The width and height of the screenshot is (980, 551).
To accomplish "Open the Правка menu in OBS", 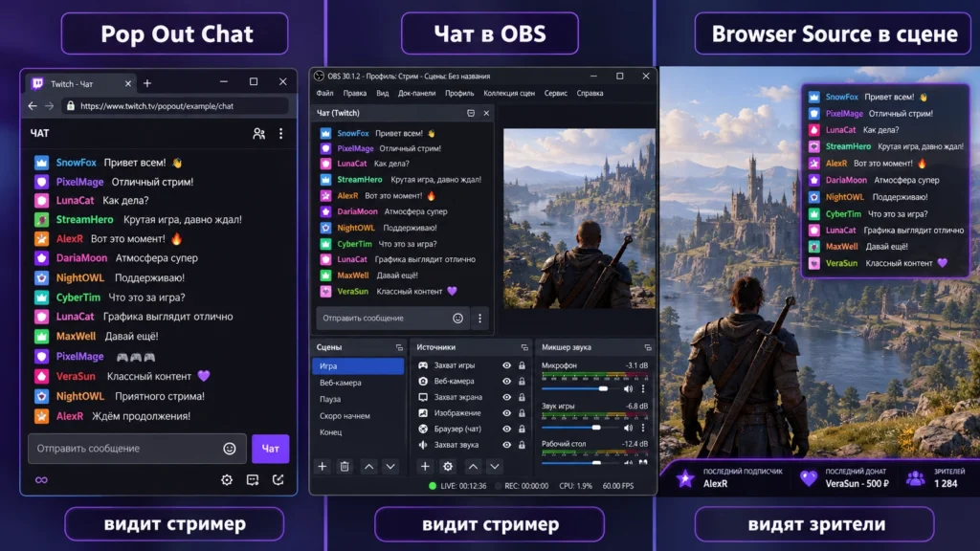I will coord(354,93).
